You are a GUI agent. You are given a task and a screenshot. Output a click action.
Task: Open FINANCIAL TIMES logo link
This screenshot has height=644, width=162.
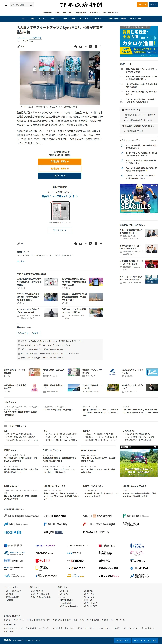coord(96,532)
